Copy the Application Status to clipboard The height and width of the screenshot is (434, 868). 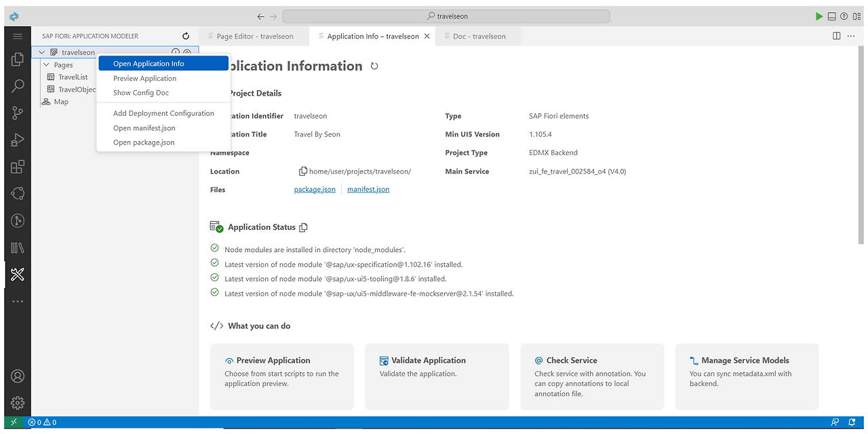pyautogui.click(x=304, y=227)
